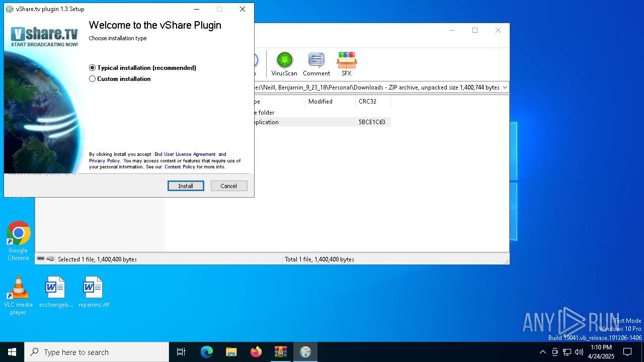
Task: Switch to WinRAR taskbar button
Action: point(281,352)
